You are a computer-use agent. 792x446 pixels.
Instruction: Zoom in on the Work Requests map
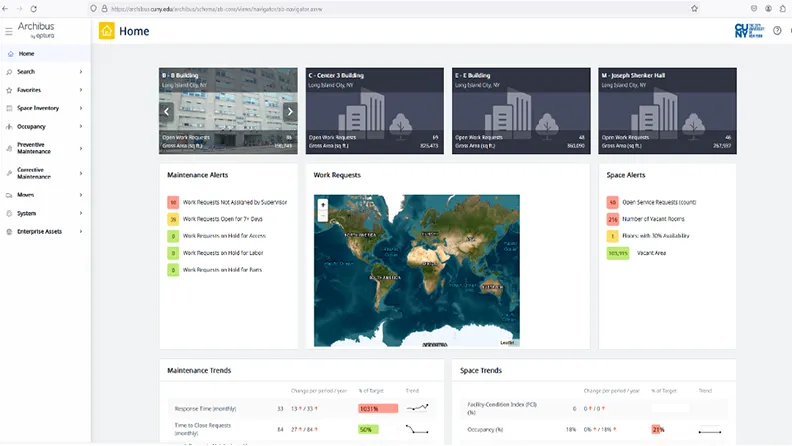pyautogui.click(x=323, y=205)
